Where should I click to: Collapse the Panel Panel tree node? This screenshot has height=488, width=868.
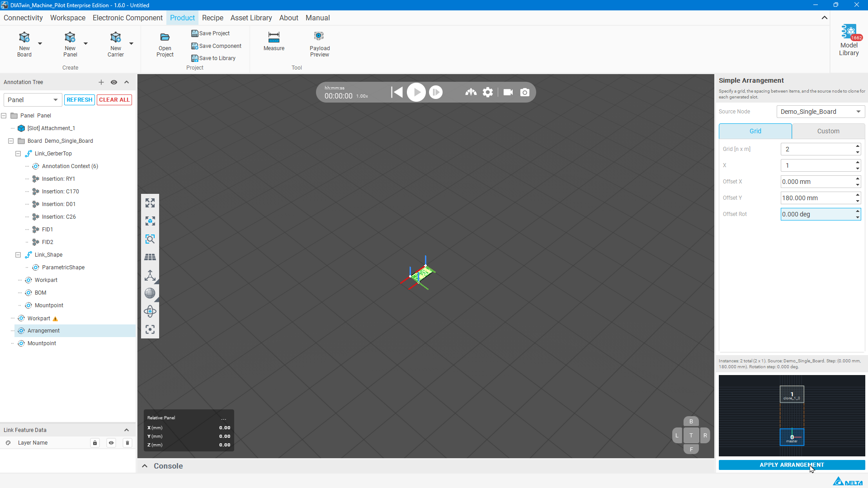(4, 116)
